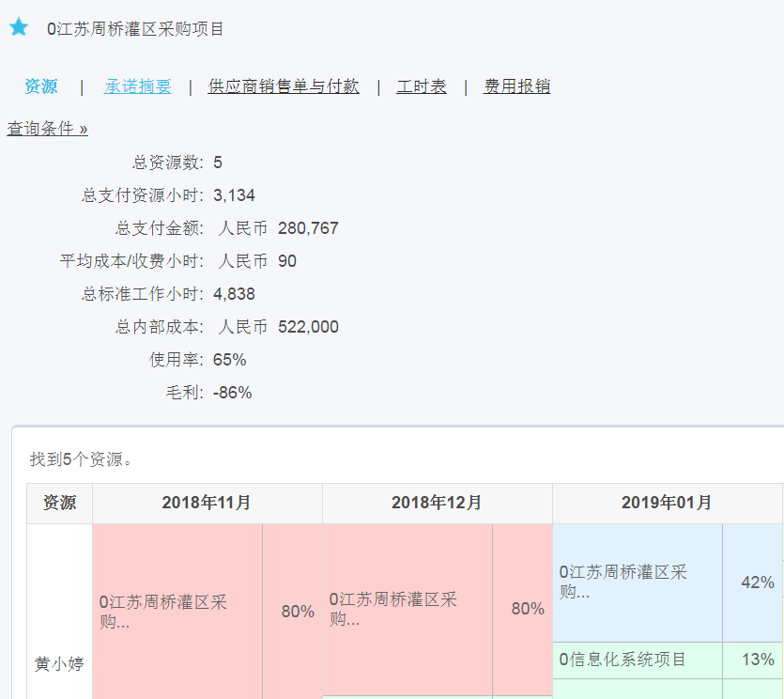
Task: Click the 资源 column header
Action: coord(59,503)
